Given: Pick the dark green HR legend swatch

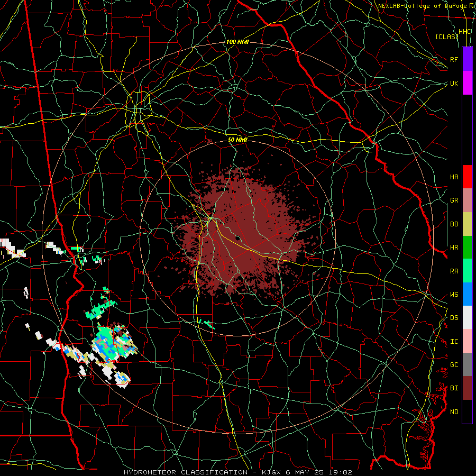Looking at the screenshot, I should (467, 248).
